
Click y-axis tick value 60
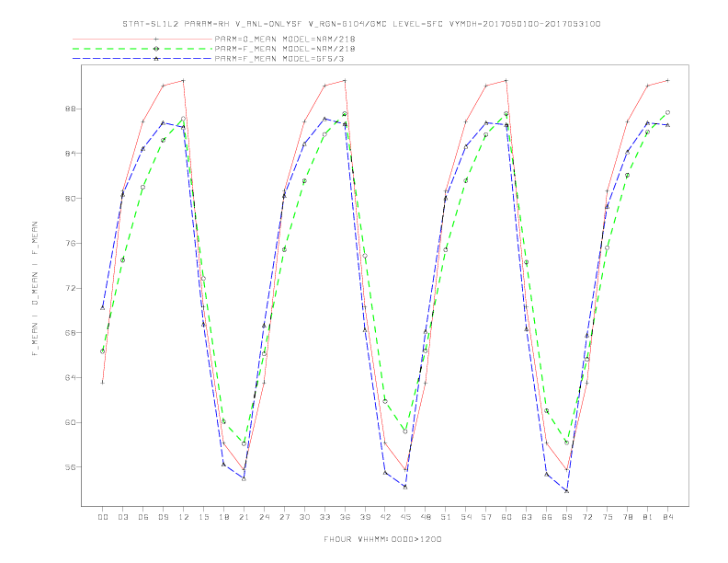(70, 422)
